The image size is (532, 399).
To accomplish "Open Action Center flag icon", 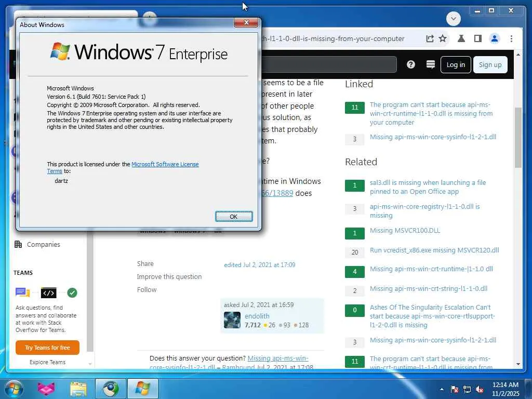I will click(455, 389).
